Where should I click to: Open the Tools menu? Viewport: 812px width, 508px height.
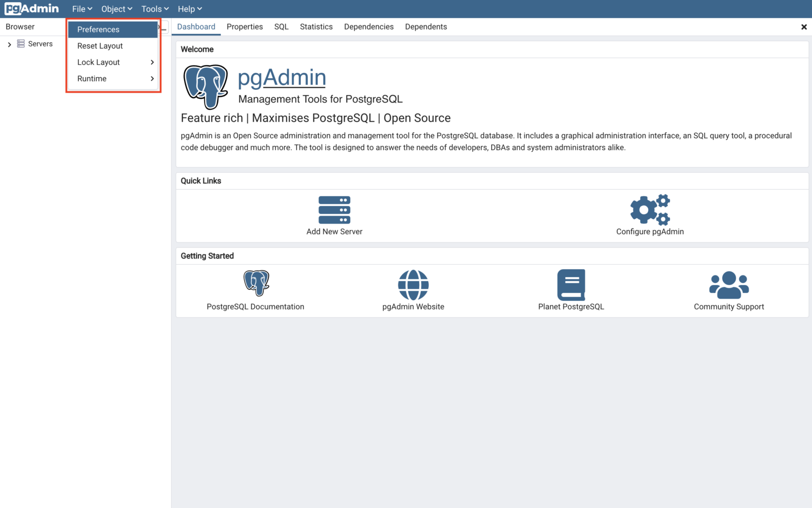point(155,9)
